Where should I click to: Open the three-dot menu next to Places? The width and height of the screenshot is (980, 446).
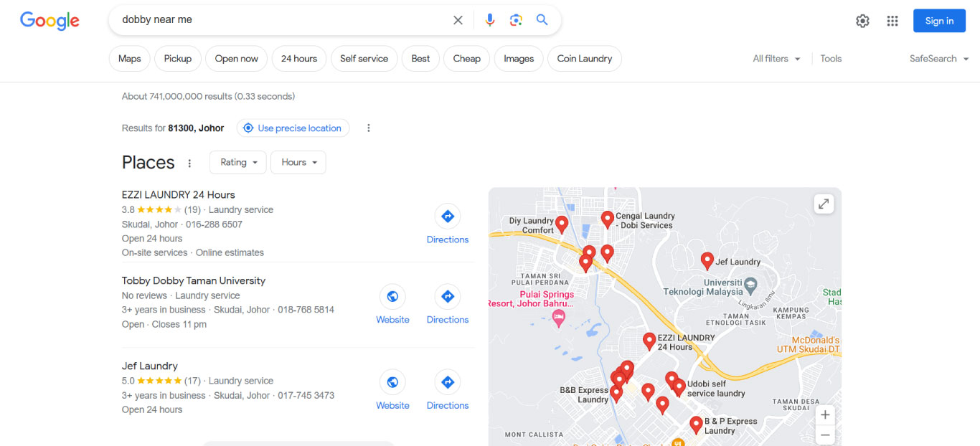(189, 163)
